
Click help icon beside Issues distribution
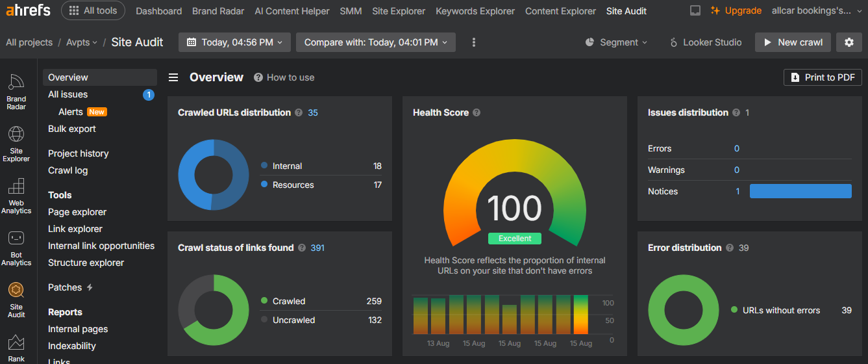point(736,112)
